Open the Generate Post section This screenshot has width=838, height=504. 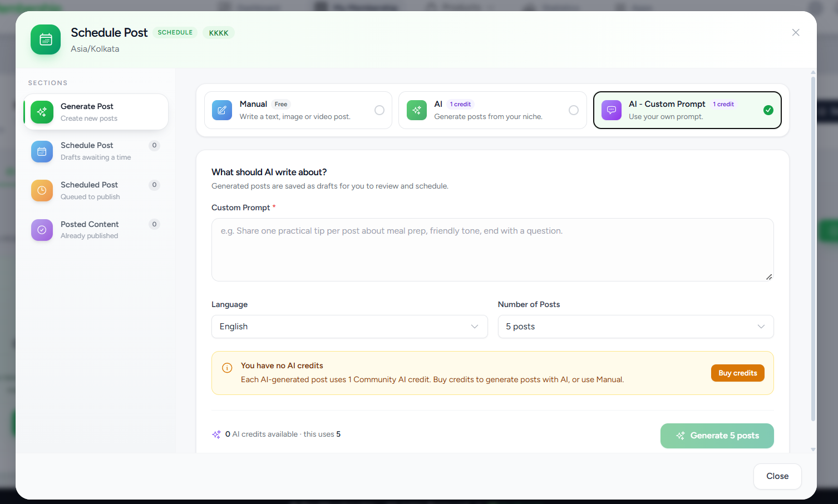tap(96, 112)
